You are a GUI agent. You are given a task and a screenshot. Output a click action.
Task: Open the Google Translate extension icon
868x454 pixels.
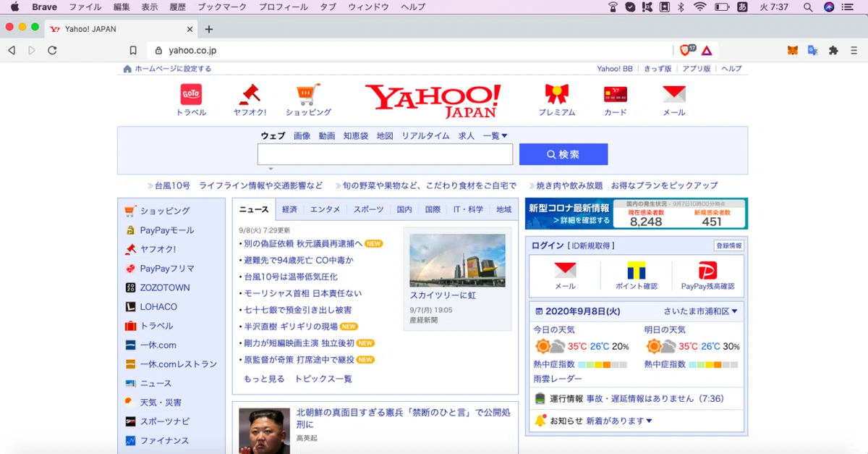coord(813,51)
